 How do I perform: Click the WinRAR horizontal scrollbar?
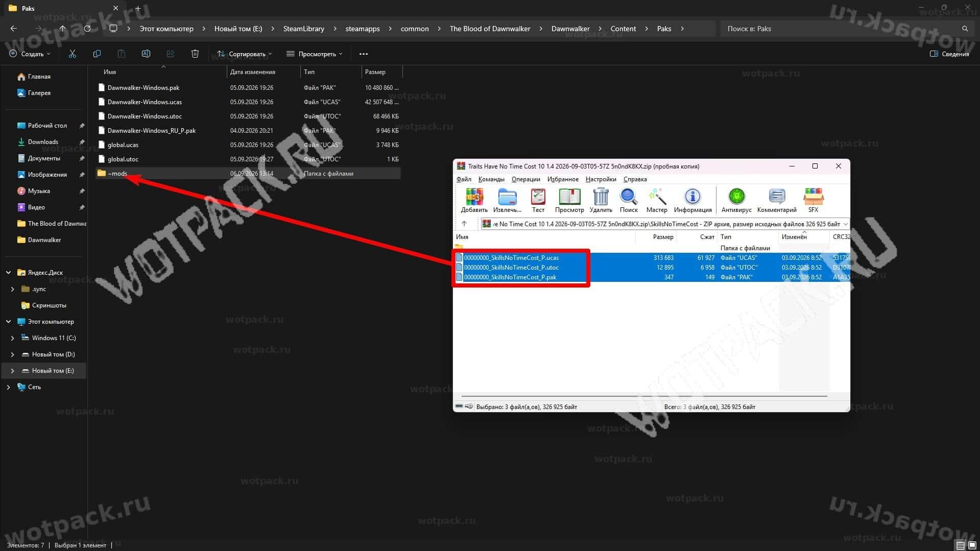pos(643,396)
